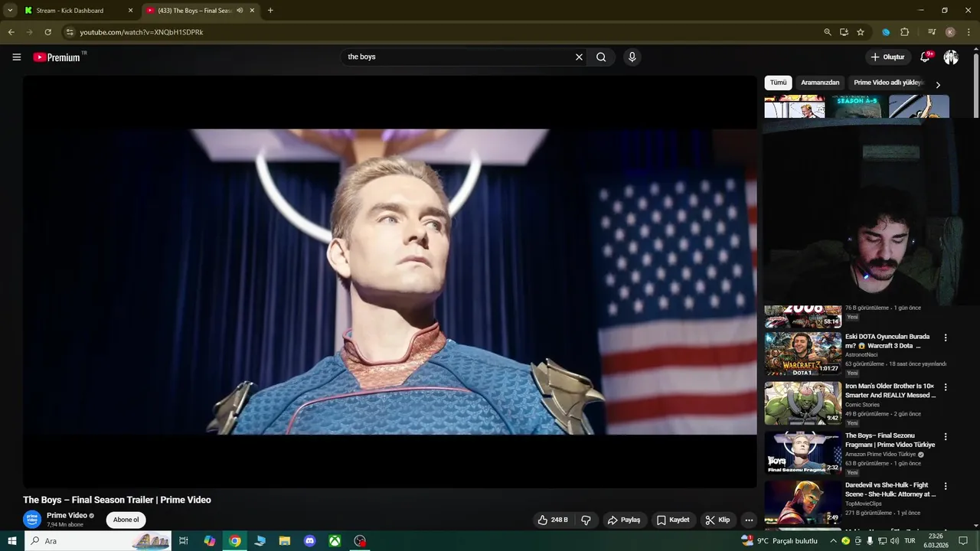Create a clip with Klip

[x=717, y=520]
